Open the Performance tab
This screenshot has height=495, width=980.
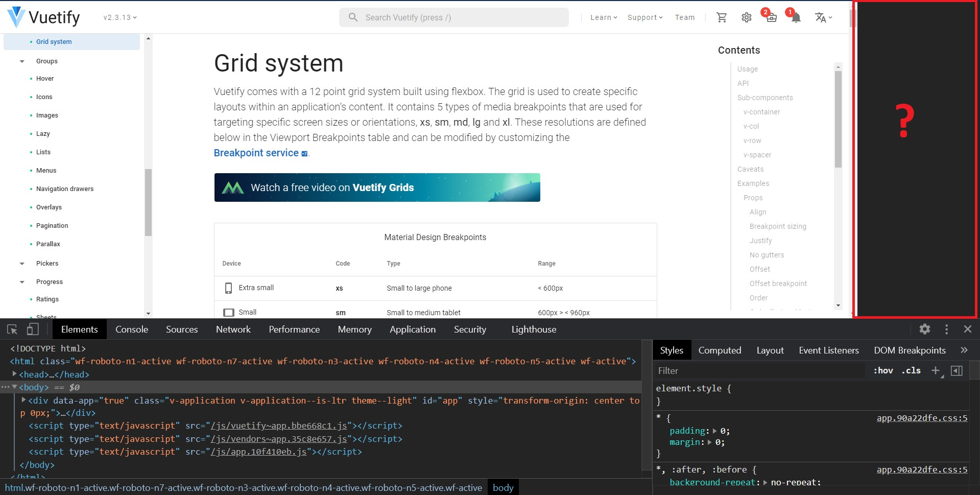click(x=294, y=329)
